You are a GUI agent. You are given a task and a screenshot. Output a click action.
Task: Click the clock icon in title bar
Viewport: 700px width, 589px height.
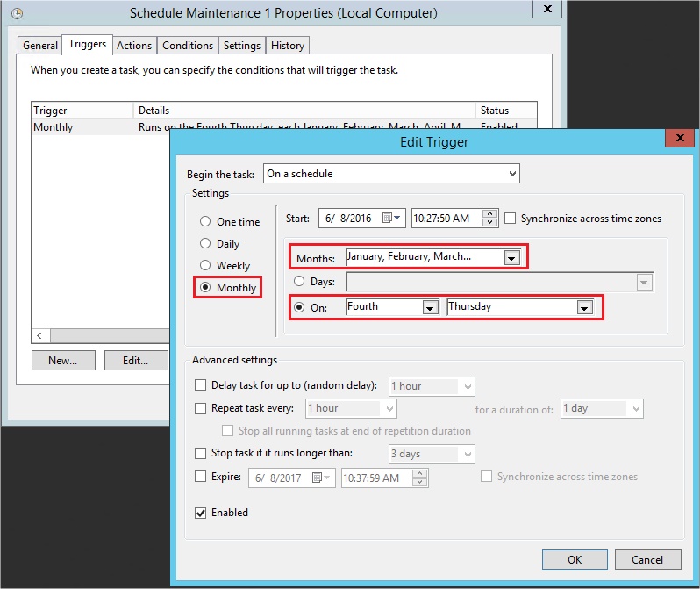(x=16, y=13)
